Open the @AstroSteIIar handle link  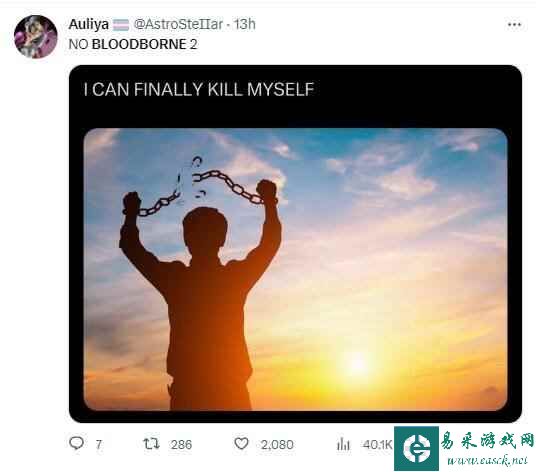click(x=178, y=24)
